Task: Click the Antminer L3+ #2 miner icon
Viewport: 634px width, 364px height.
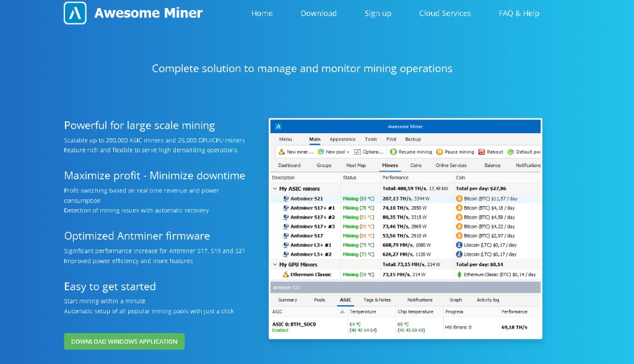Action: pyautogui.click(x=286, y=254)
